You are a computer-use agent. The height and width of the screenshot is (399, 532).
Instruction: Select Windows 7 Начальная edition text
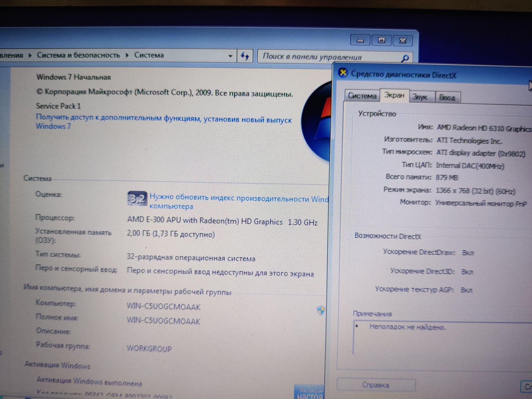click(74, 77)
